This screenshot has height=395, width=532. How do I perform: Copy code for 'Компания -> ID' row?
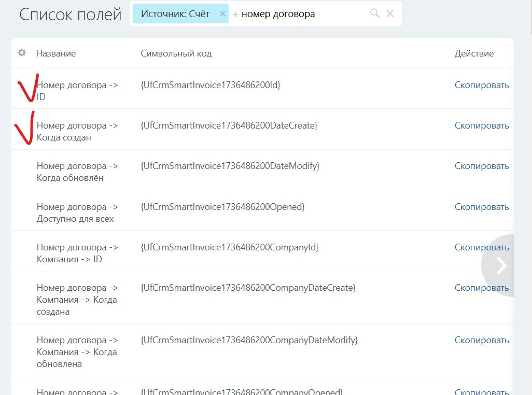pyautogui.click(x=482, y=247)
